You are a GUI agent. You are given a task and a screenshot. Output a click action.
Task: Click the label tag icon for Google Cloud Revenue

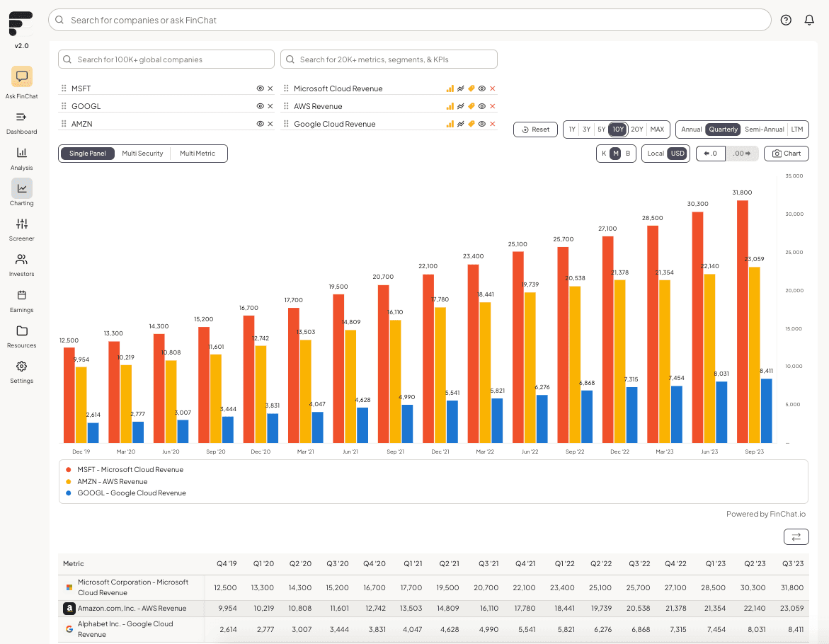click(471, 124)
